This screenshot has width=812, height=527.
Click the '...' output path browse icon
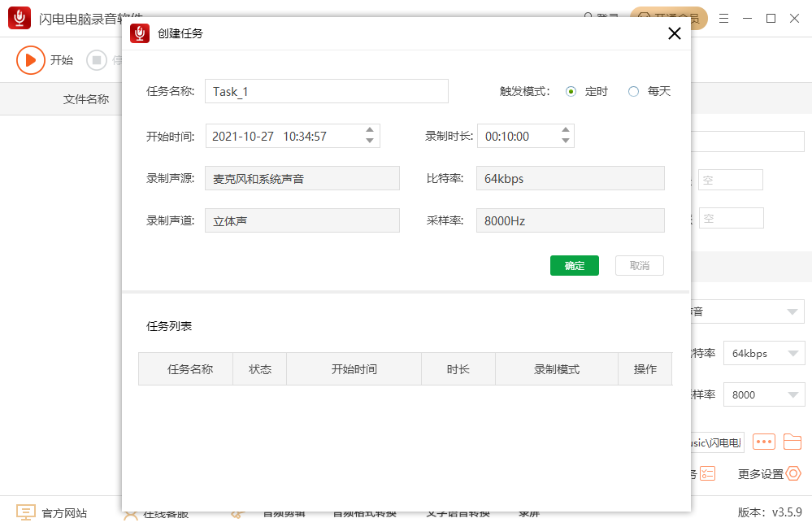pyautogui.click(x=763, y=442)
